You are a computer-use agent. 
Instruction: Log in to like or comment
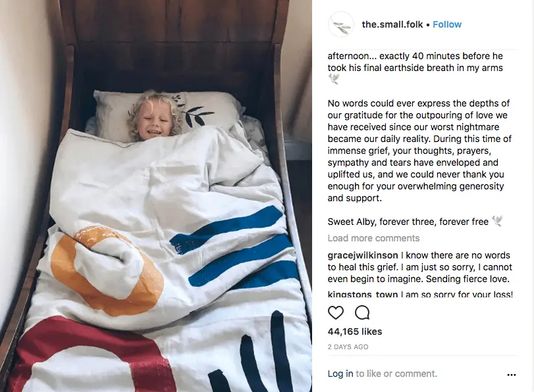click(340, 374)
